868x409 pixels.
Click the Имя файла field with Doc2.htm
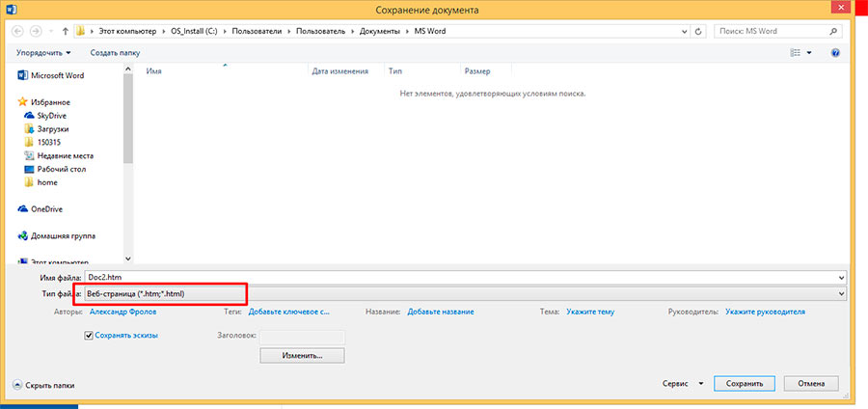(x=461, y=277)
